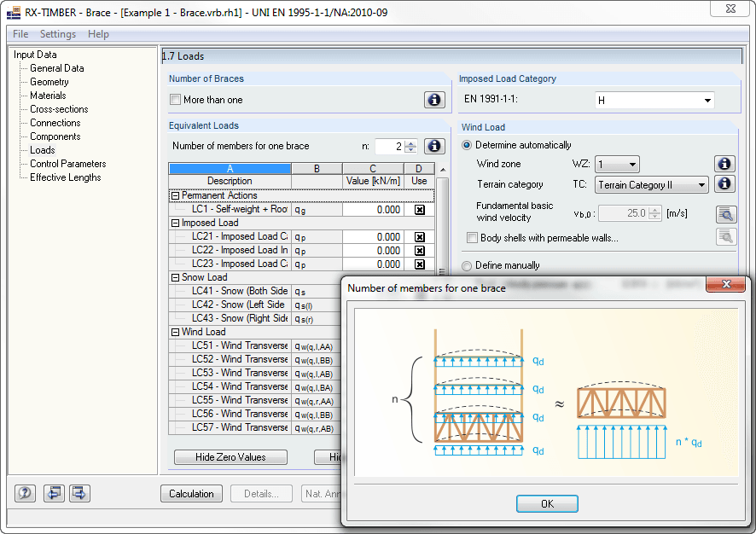The height and width of the screenshot is (534, 756).
Task: Open the Help menu
Action: [98, 34]
